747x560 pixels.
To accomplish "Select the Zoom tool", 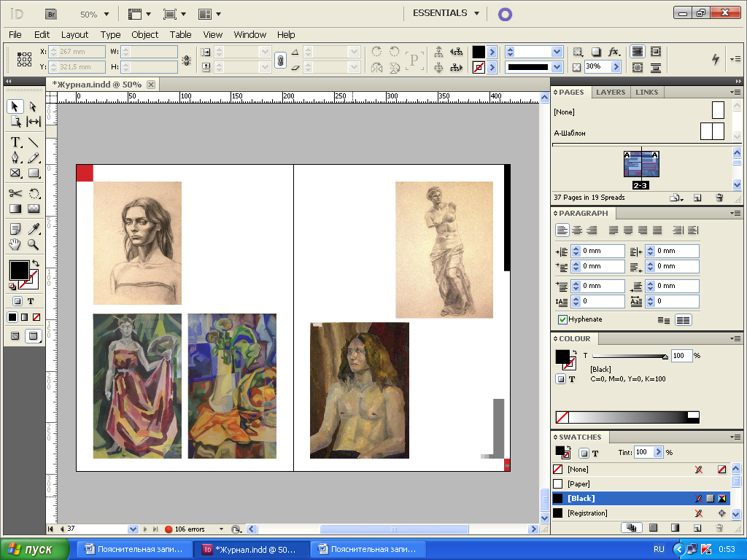I will [34, 244].
